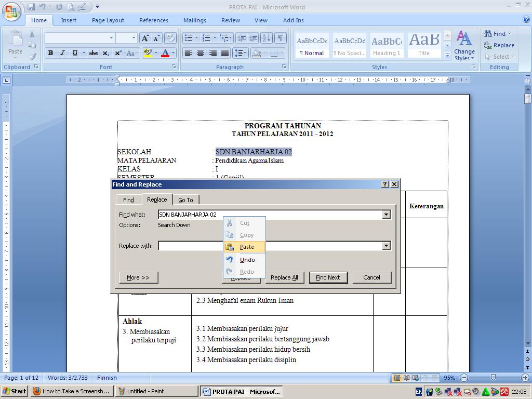Apply strikethrough formatting
This screenshot has height=399, width=532.
pos(94,54)
